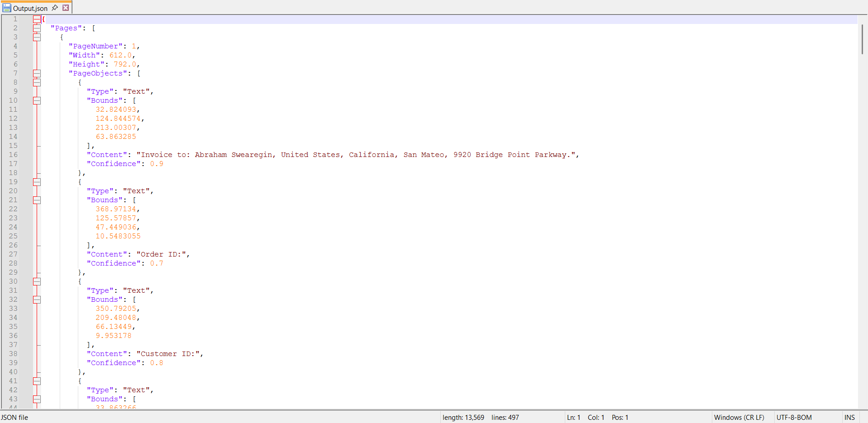Image resolution: width=868 pixels, height=423 pixels.
Task: Click line number 16 in the margin
Action: click(13, 155)
